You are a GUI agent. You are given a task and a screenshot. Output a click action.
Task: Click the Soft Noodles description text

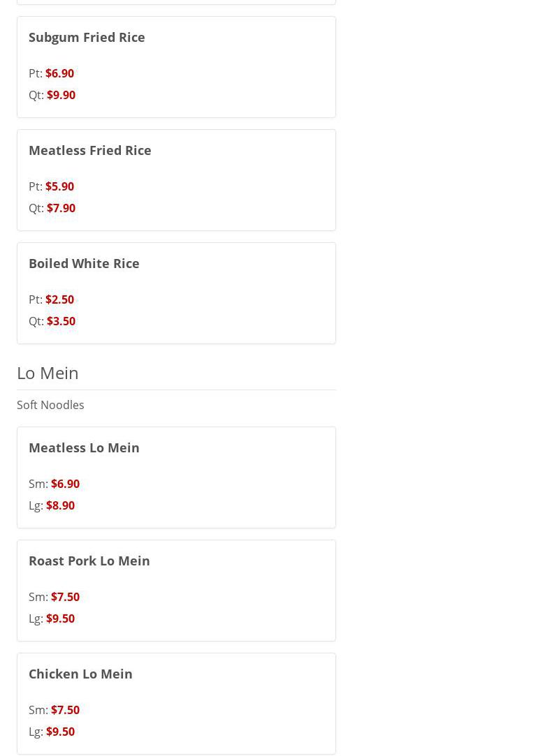[x=50, y=405]
